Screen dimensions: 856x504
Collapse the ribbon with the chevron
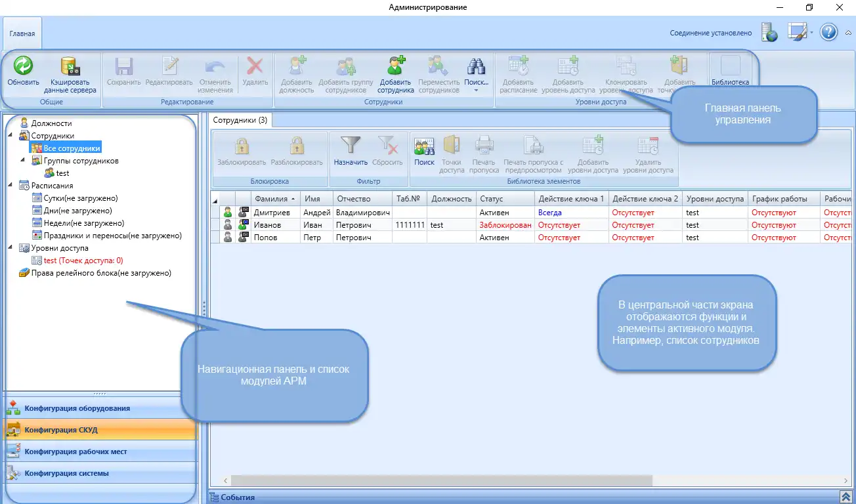[x=848, y=32]
